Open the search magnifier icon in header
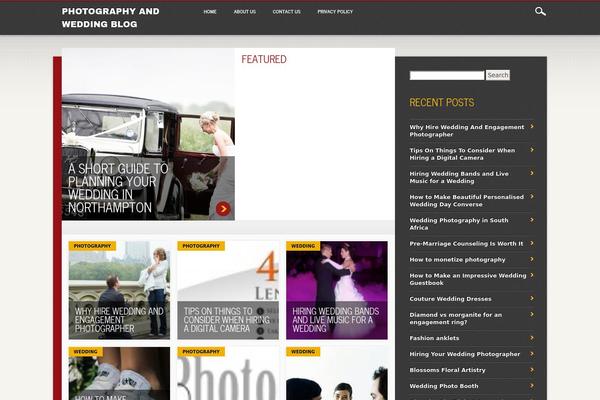The width and height of the screenshot is (600, 400). (x=540, y=11)
